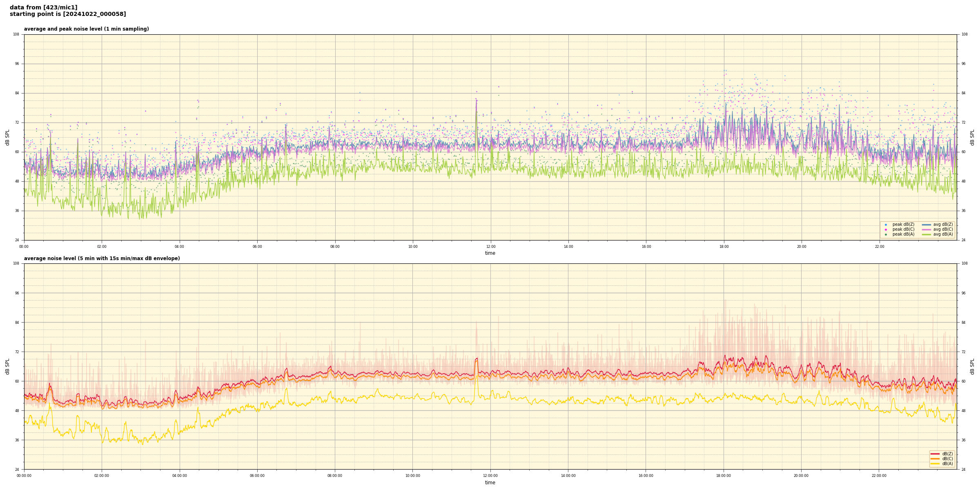Click the bottom chart title about 15s envelope
Image resolution: width=980 pixels, height=490 pixels.
[102, 258]
